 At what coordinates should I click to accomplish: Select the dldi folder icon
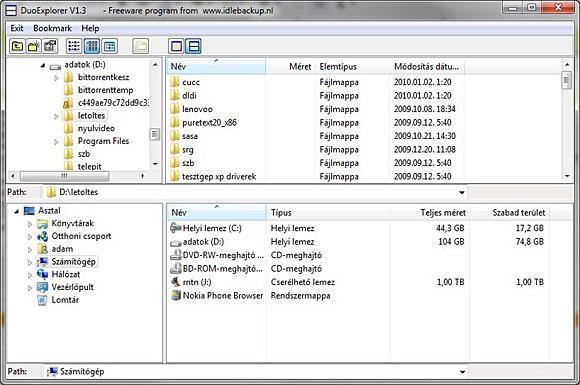click(x=175, y=95)
